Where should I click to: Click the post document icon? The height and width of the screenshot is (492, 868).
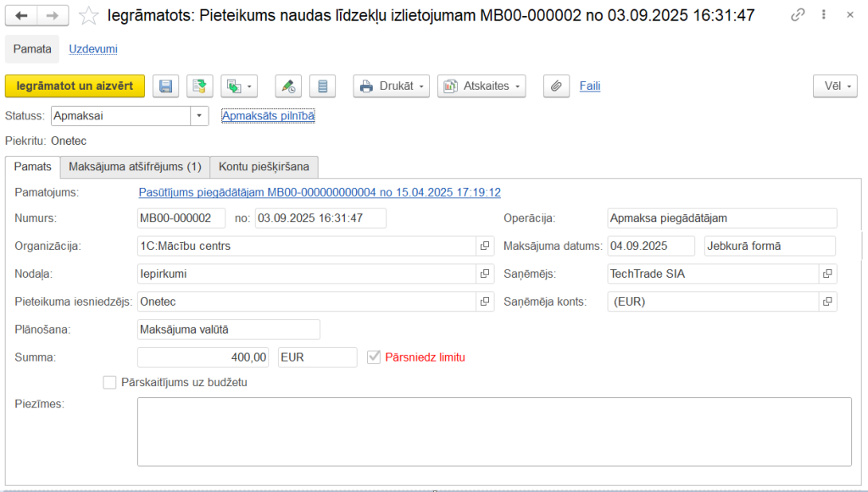click(199, 86)
